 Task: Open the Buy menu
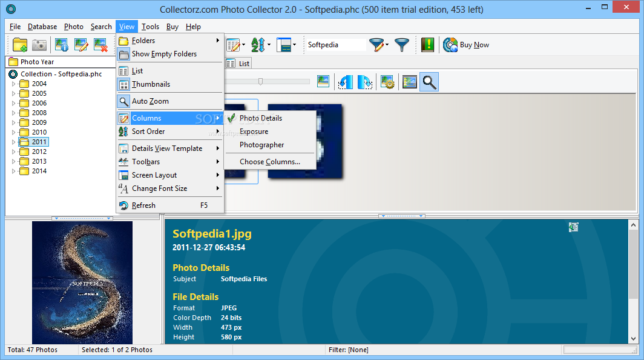click(172, 27)
